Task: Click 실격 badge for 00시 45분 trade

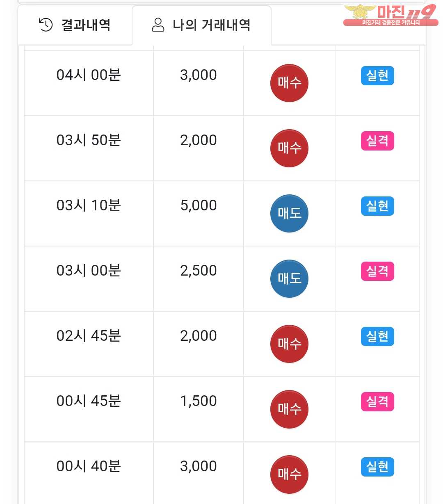Action: point(377,402)
